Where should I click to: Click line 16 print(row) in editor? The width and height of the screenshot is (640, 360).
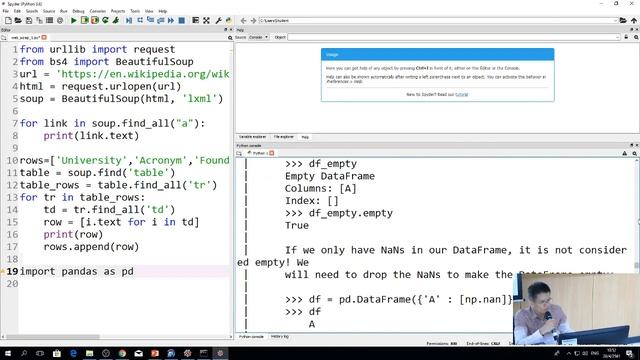[x=73, y=235]
